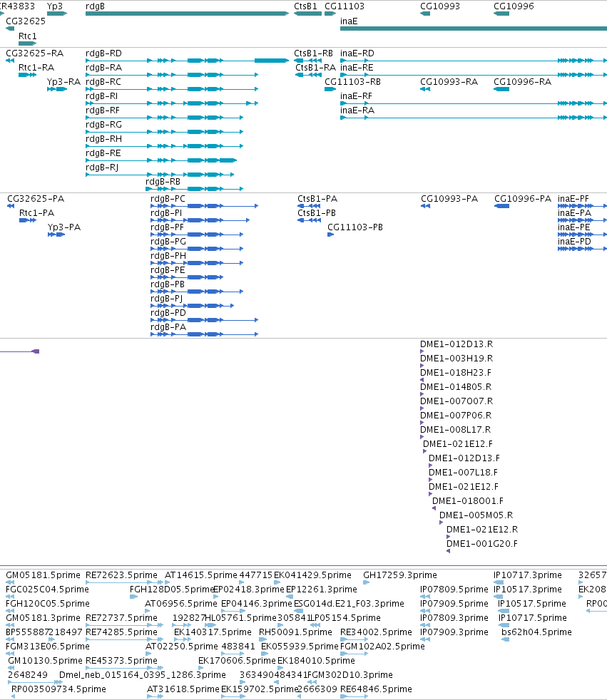Select EST Dmel_neb_015164_0395_1286.3prime

coord(143,674)
